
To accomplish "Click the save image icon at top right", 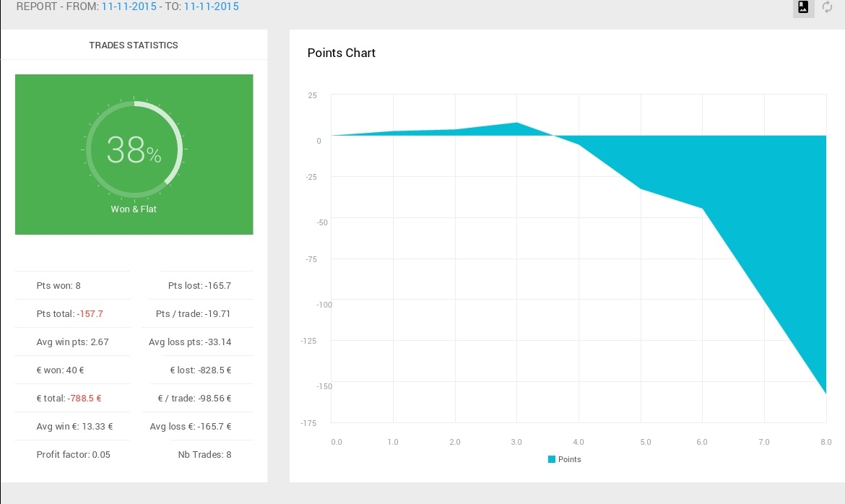I will point(803,7).
